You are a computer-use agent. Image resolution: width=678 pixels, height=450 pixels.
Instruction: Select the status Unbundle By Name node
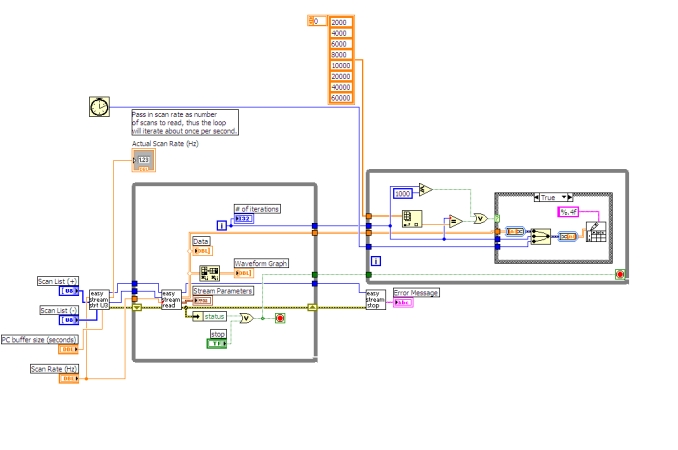209,316
